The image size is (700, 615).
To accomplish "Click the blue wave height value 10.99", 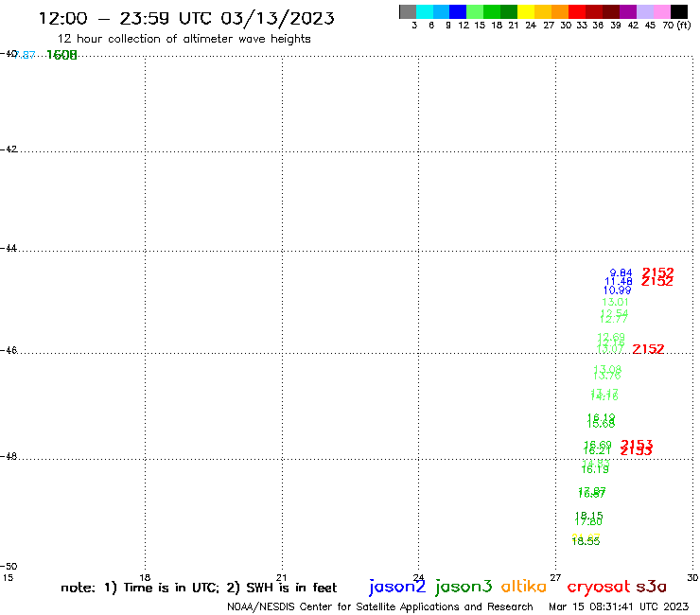I will (618, 290).
